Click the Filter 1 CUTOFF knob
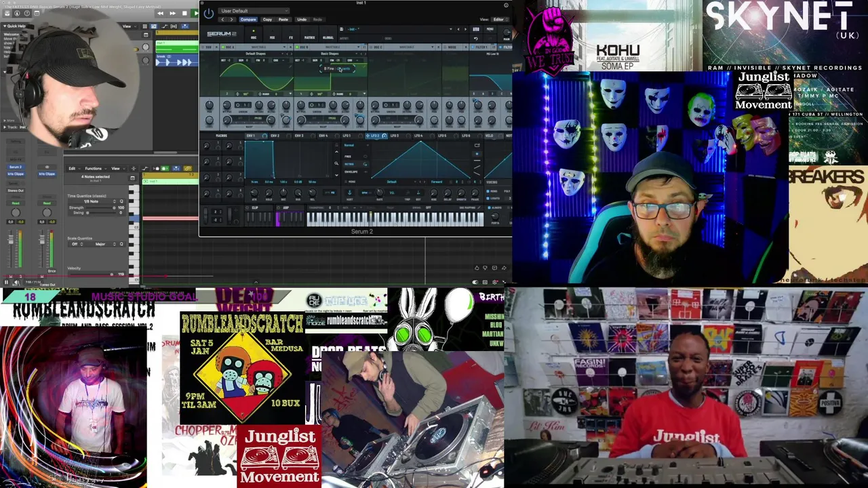 click(478, 105)
